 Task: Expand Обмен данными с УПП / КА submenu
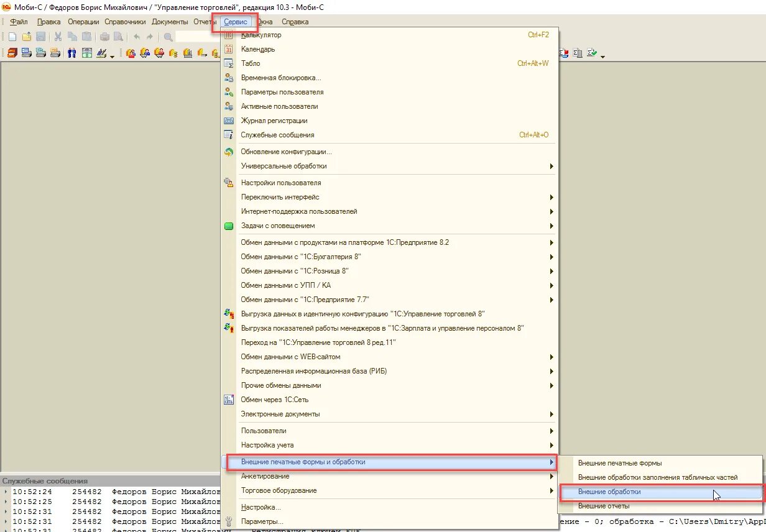(x=390, y=285)
